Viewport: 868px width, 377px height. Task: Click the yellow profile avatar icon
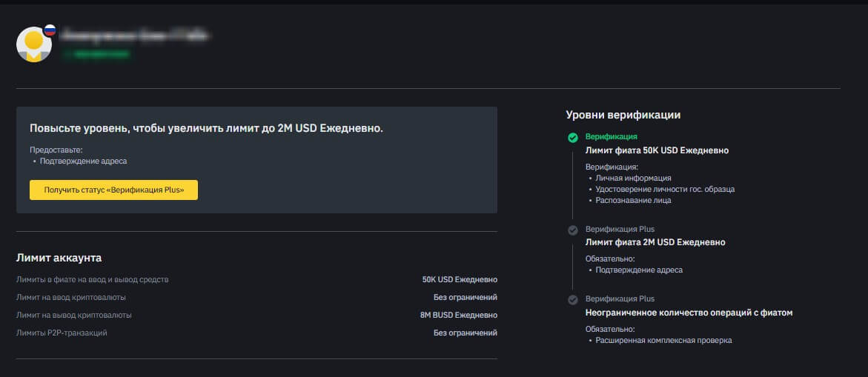click(x=33, y=44)
